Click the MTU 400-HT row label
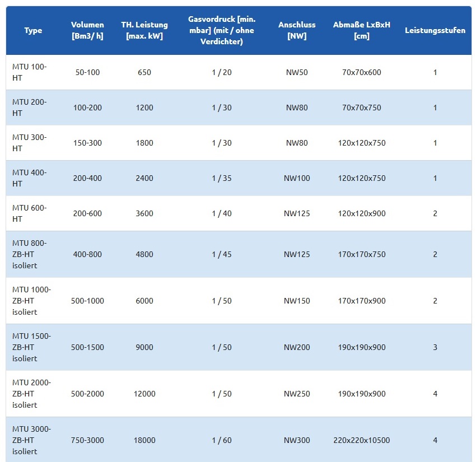The width and height of the screenshot is (476, 462). point(30,178)
